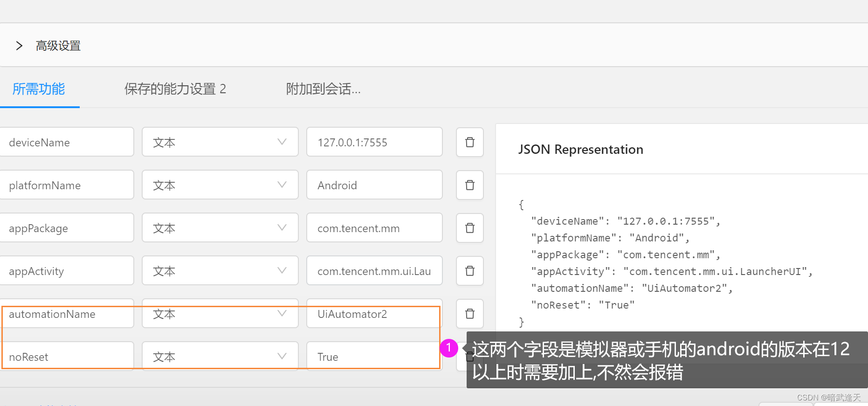Click the automationName capability name field
868x406 pixels.
coord(67,314)
